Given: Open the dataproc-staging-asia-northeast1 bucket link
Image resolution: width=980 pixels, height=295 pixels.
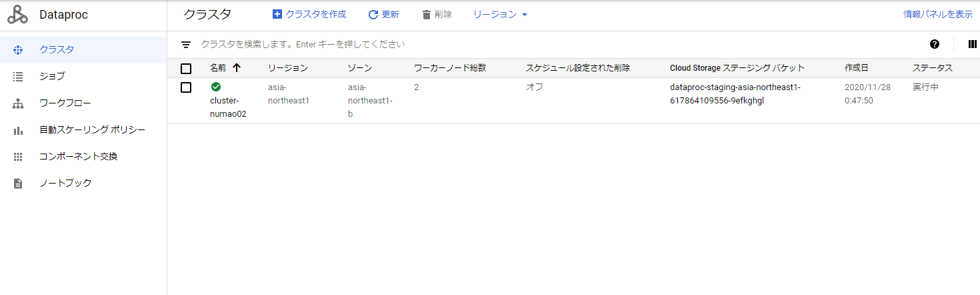Looking at the screenshot, I should (x=735, y=94).
